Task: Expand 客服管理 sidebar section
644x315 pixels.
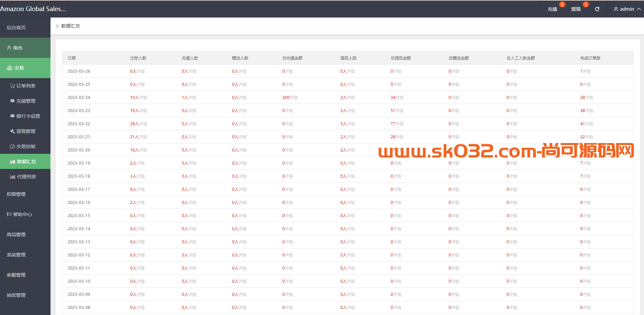Action: [25, 275]
